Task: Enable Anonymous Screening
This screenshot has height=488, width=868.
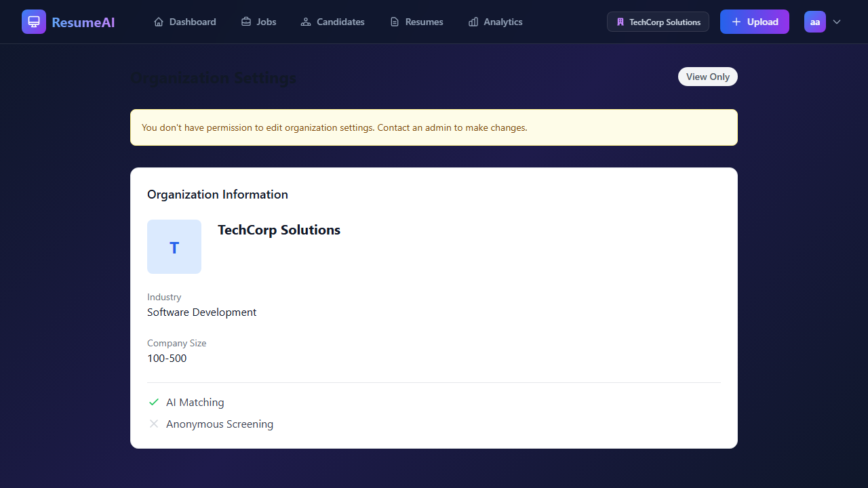Action: coord(154,424)
